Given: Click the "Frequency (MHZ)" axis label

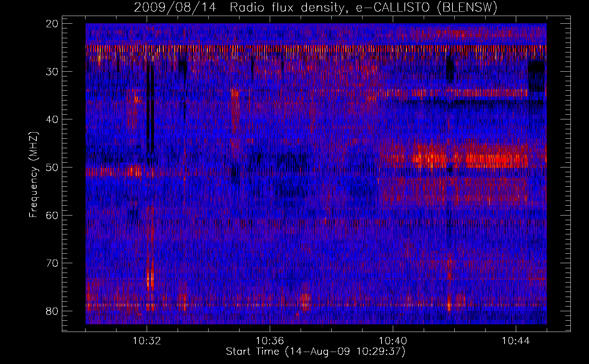Looking at the screenshot, I should pyautogui.click(x=33, y=175).
